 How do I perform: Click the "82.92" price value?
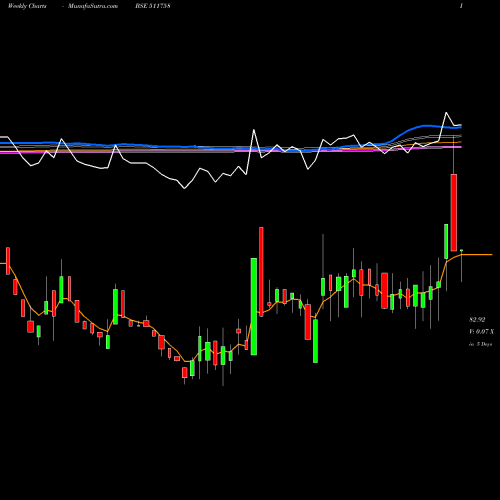[x=477, y=320]
